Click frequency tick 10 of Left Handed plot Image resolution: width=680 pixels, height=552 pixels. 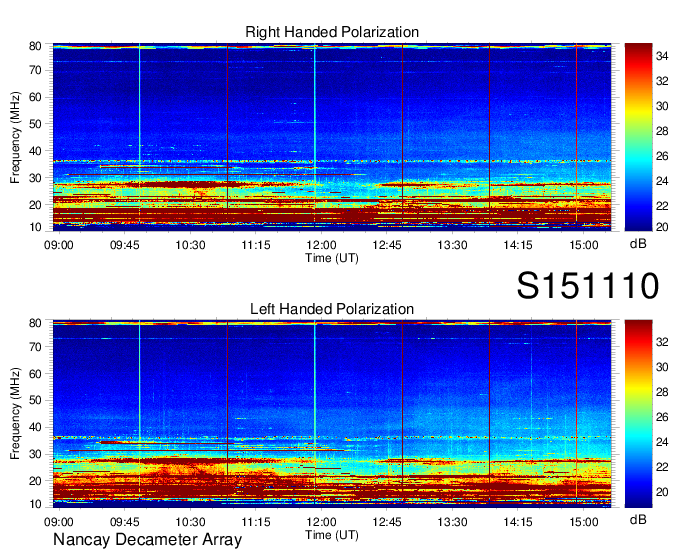(35, 504)
